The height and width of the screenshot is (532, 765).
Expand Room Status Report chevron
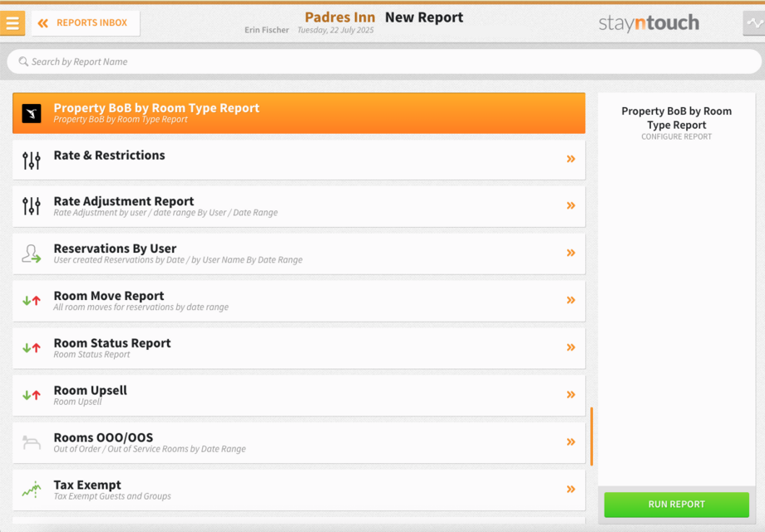coord(570,347)
